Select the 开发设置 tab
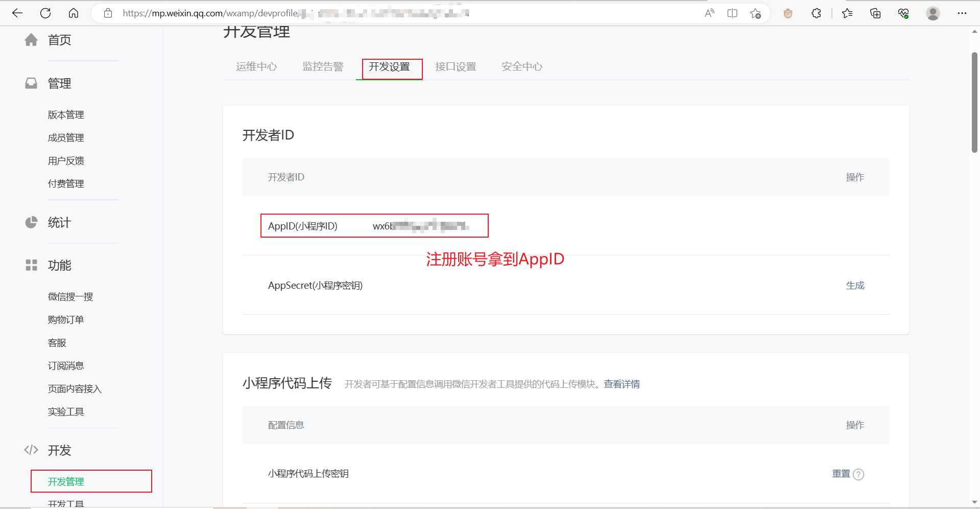The width and height of the screenshot is (980, 509). pyautogui.click(x=389, y=66)
